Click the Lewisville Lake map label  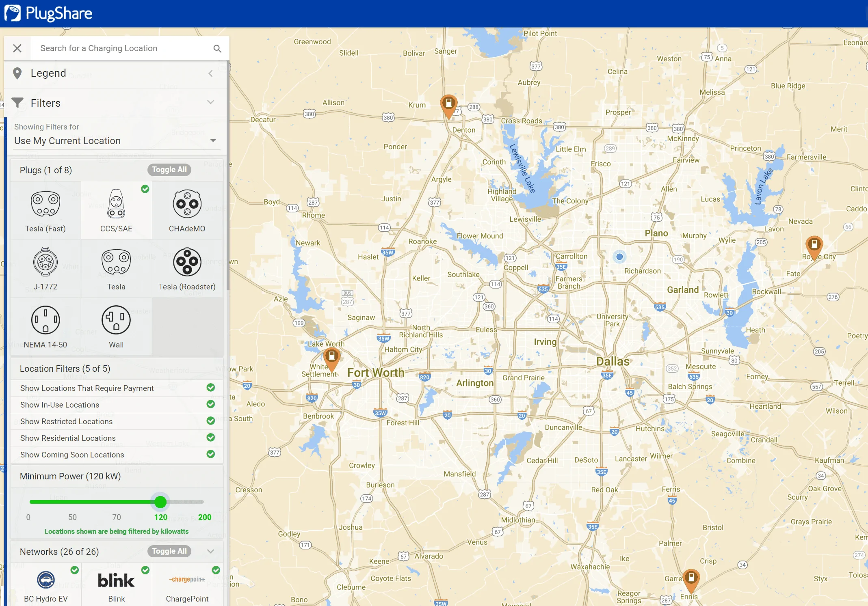(x=522, y=168)
